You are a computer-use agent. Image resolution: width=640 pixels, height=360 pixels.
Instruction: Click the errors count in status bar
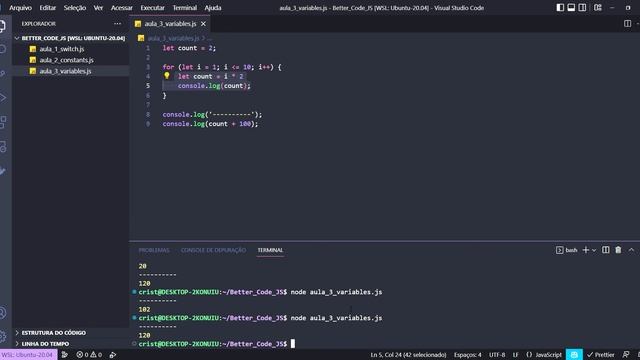click(x=83, y=355)
